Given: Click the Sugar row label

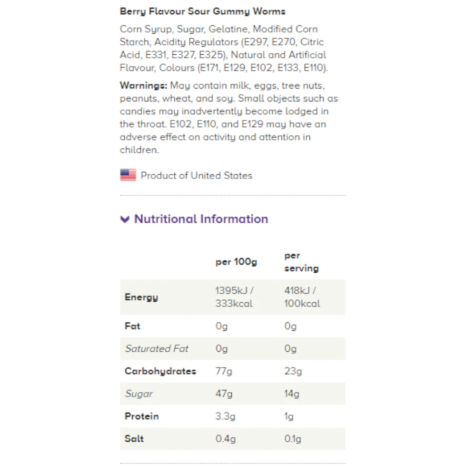Looking at the screenshot, I should coord(139,394).
